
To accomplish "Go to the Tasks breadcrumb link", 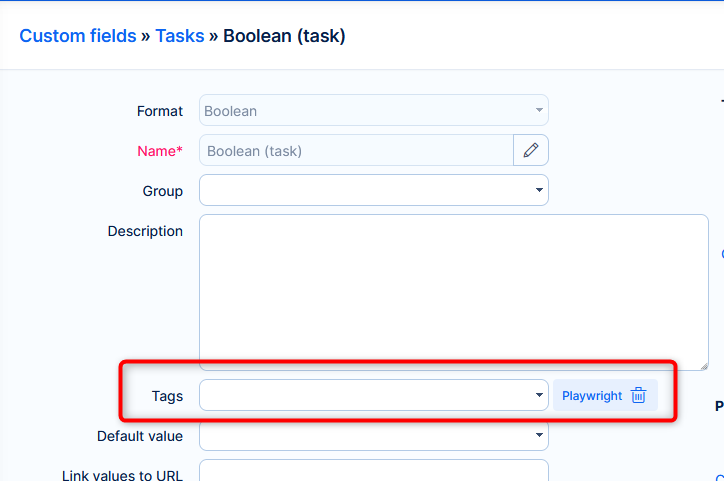I will point(179,36).
